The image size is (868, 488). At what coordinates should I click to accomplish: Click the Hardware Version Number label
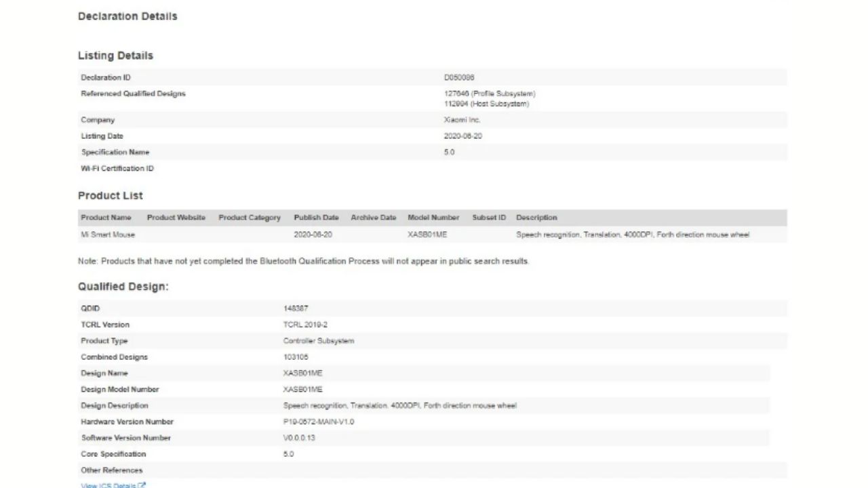(x=127, y=422)
